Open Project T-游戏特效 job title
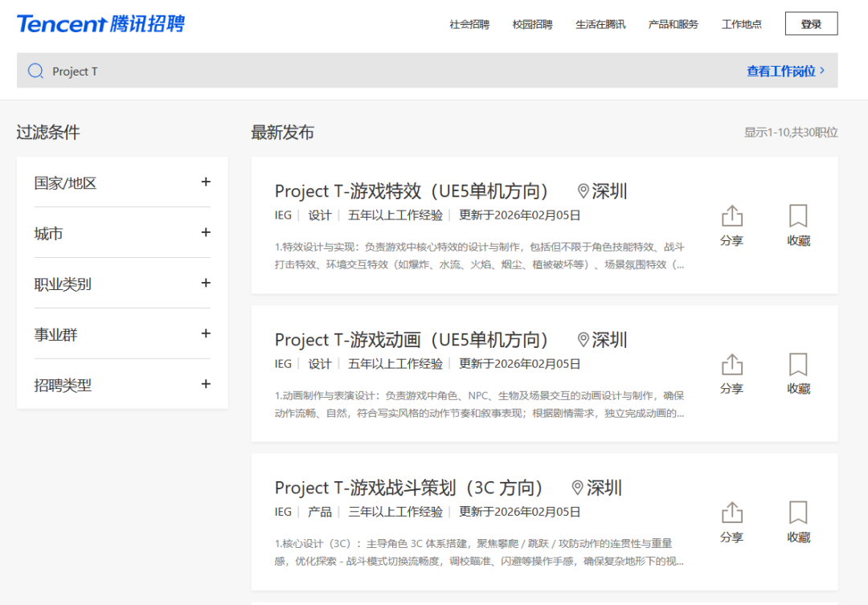Image resolution: width=868 pixels, height=605 pixels. 411,191
